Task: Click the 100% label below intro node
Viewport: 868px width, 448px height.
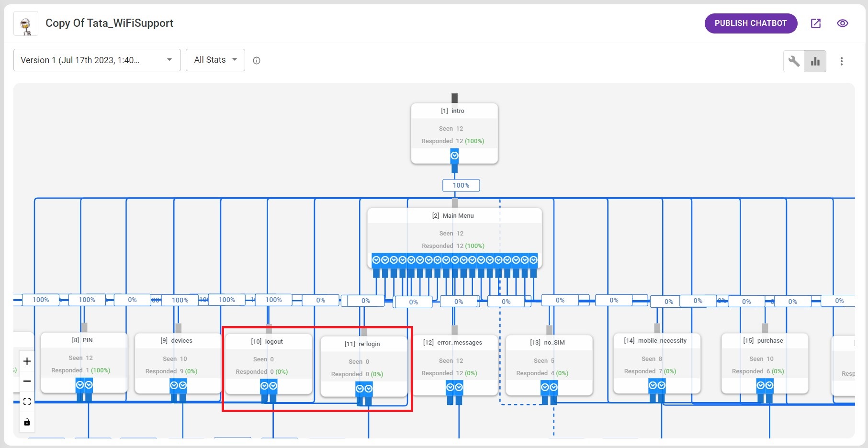Action: 461,185
